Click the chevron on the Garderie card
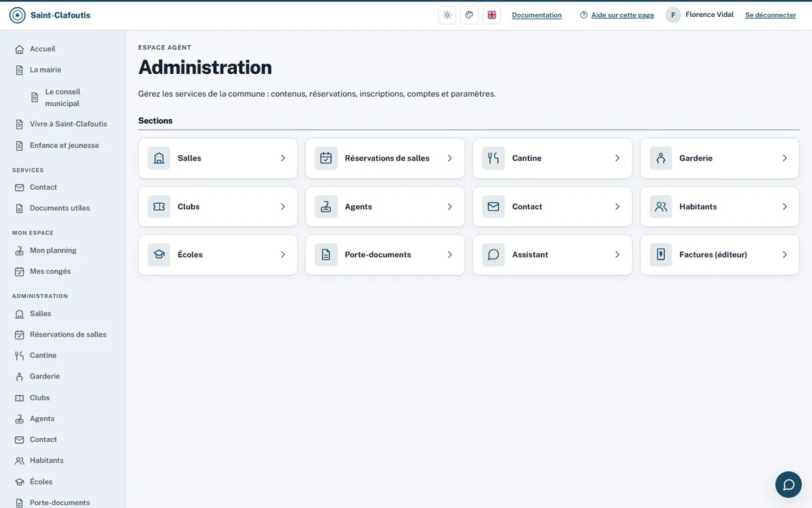Screen dimensions: 812x508 [x=785, y=158]
